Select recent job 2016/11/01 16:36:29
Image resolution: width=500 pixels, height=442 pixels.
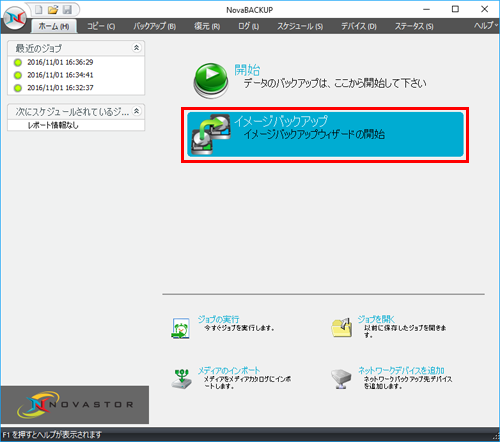tap(60, 62)
